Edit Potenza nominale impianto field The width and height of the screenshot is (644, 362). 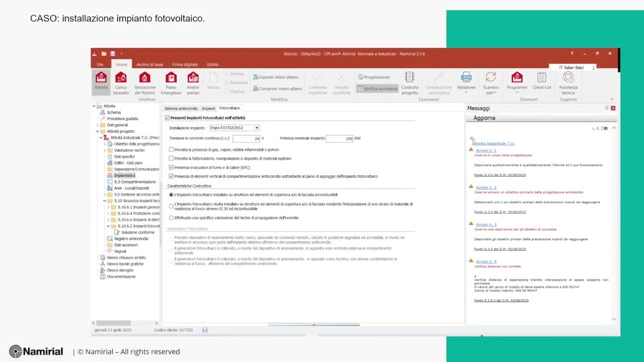point(339,138)
